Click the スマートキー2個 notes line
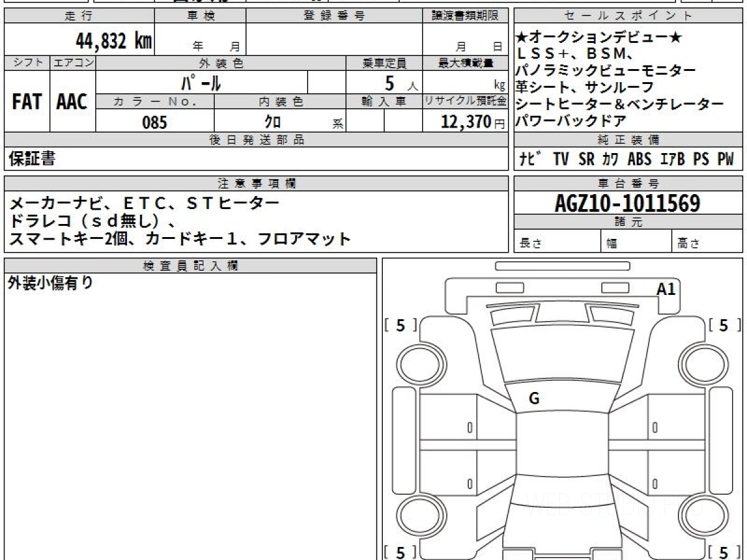This screenshot has width=747, height=560. tap(181, 238)
